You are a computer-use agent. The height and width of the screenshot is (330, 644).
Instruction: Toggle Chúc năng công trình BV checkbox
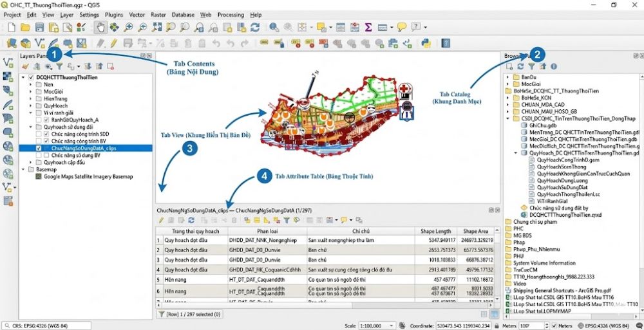click(x=46, y=141)
